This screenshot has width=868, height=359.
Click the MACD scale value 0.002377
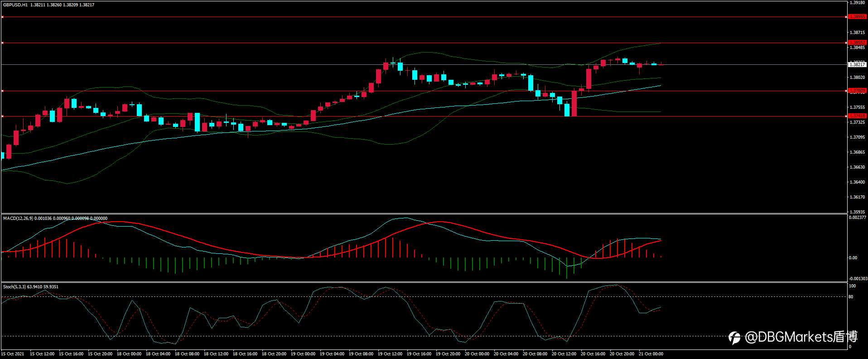point(857,218)
